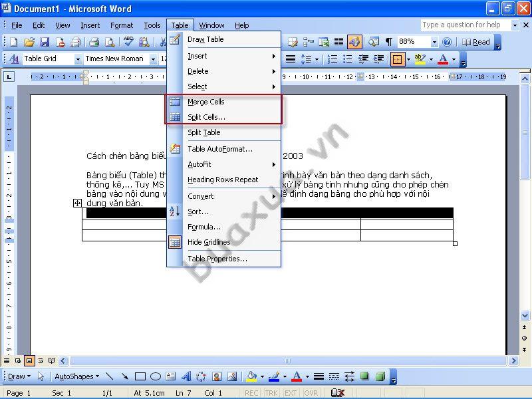Click the Insert Picture icon
This screenshot has height=399, width=532.
point(232,376)
